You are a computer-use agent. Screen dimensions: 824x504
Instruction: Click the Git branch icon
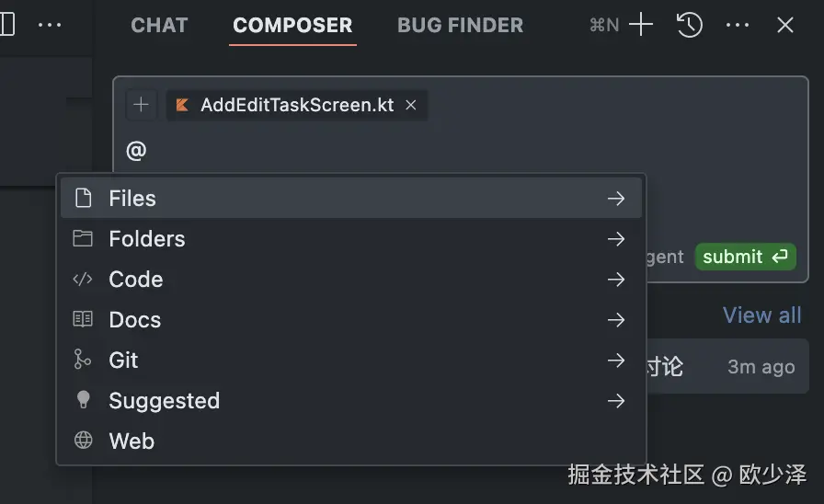83,360
